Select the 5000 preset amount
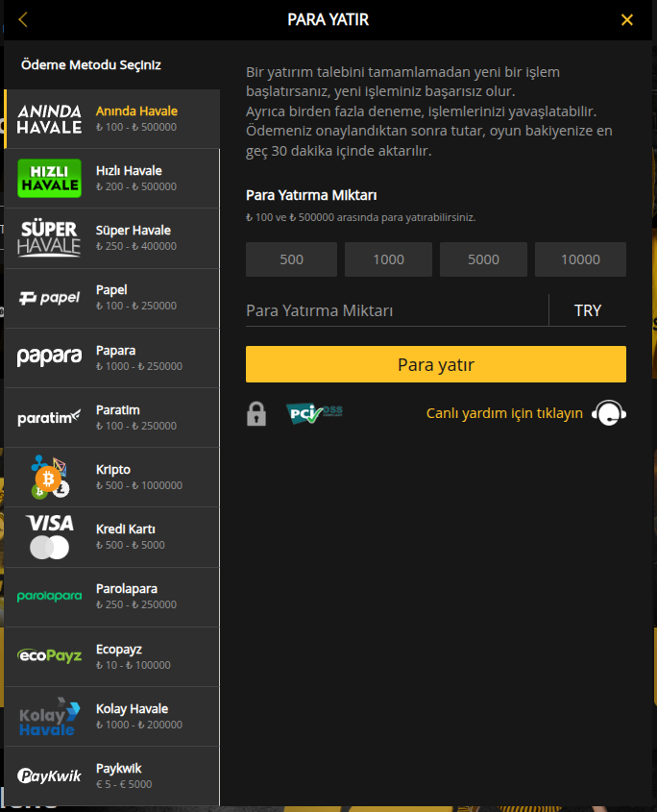The width and height of the screenshot is (657, 812). point(483,259)
